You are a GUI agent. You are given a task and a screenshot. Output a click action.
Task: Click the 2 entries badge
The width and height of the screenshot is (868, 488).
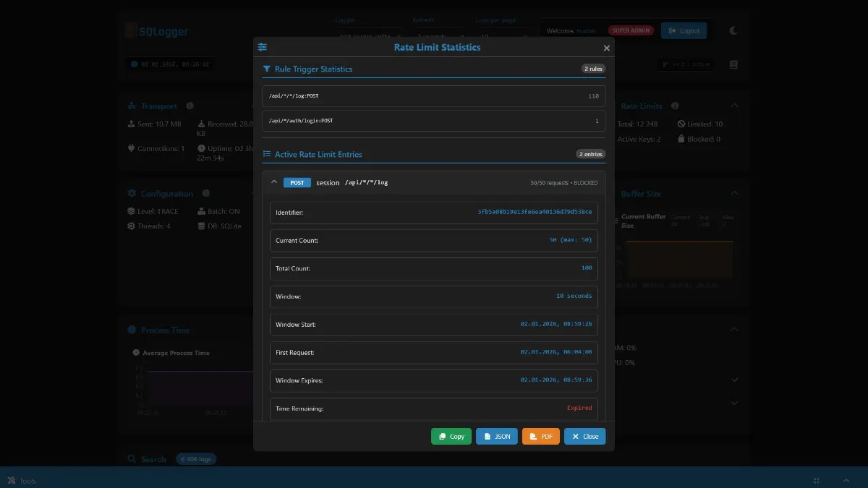591,154
